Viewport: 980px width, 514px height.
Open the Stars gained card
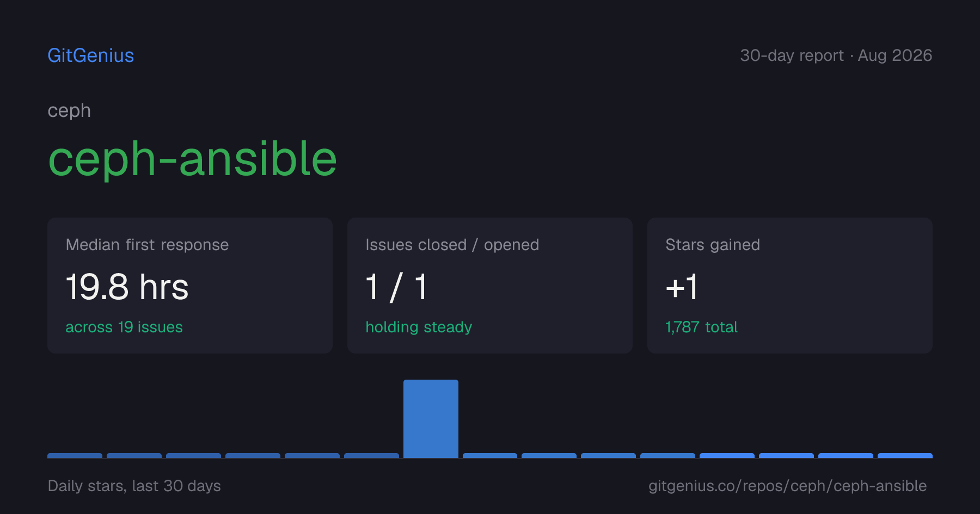click(790, 286)
